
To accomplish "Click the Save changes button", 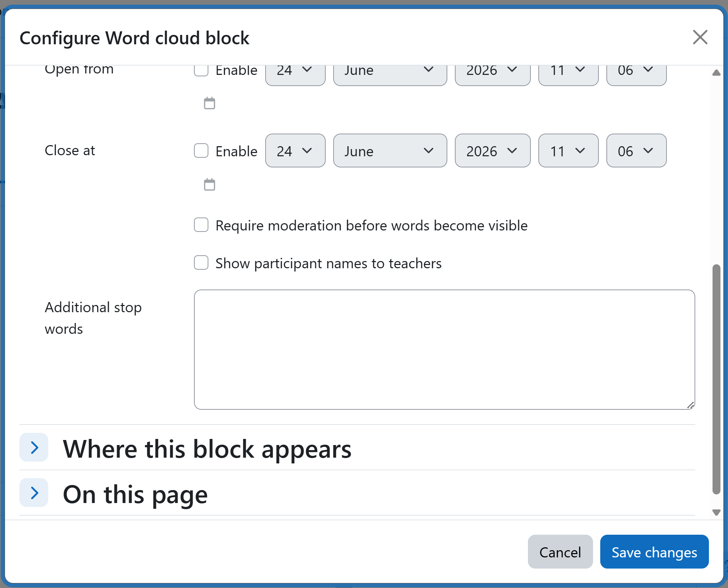I will tap(654, 552).
